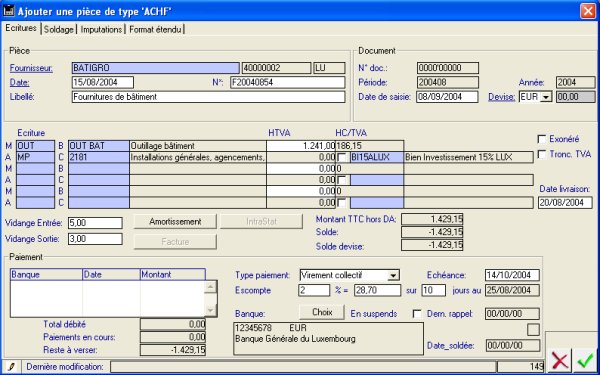Click up arrow of payment list scrollbar
Viewport: 600px width, 375px height.
pos(211,287)
